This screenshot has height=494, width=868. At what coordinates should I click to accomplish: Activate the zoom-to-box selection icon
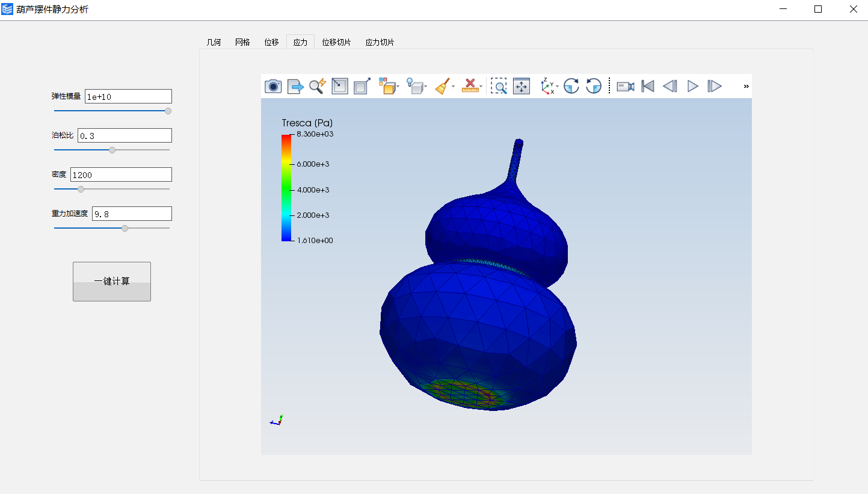pos(499,87)
